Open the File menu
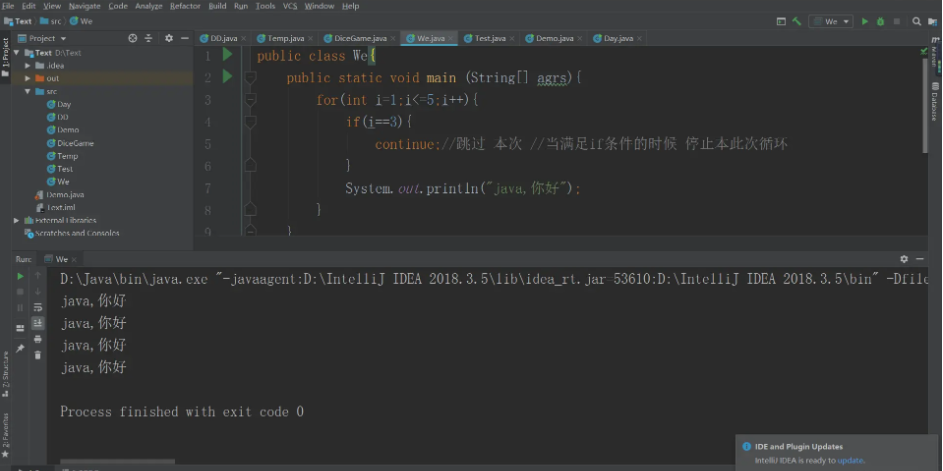The image size is (943, 471). tap(8, 6)
